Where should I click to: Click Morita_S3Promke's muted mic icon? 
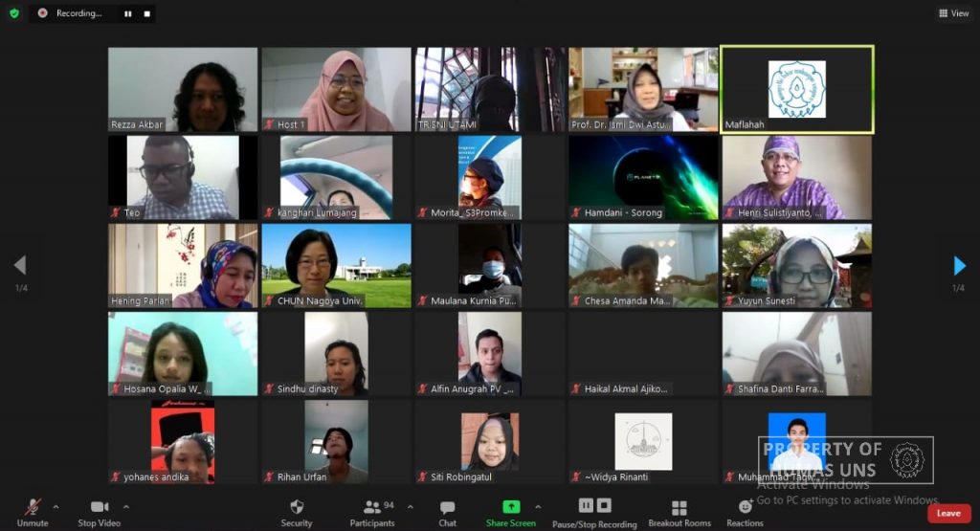(x=423, y=212)
